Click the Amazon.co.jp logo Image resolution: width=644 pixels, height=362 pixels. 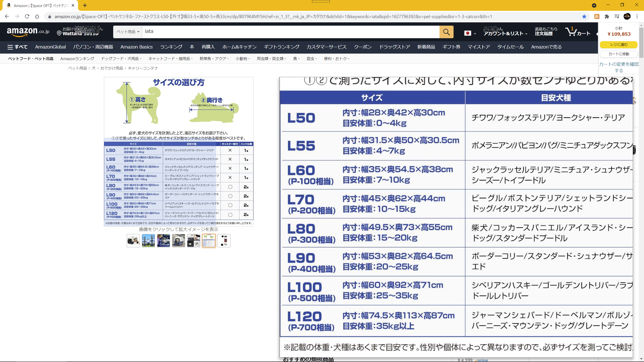point(28,32)
